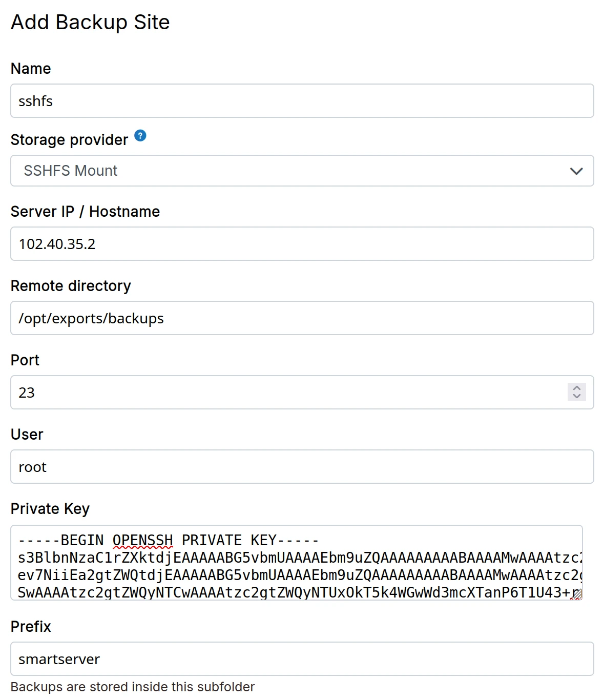This screenshot has width=603, height=700.
Task: Click the Backups are stored helper text
Action: (133, 687)
